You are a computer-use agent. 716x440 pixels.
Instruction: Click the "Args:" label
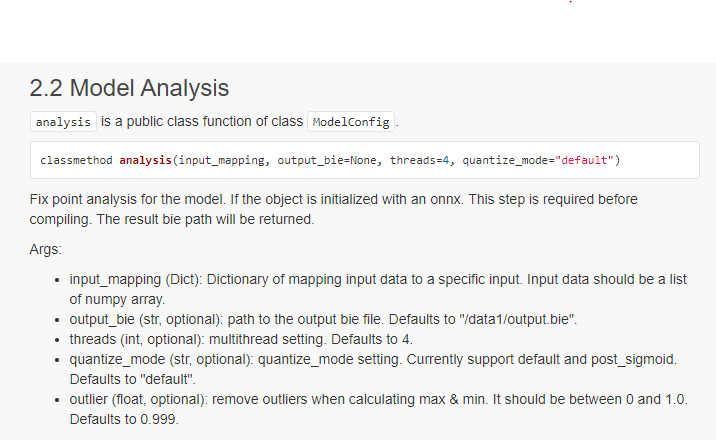point(45,249)
